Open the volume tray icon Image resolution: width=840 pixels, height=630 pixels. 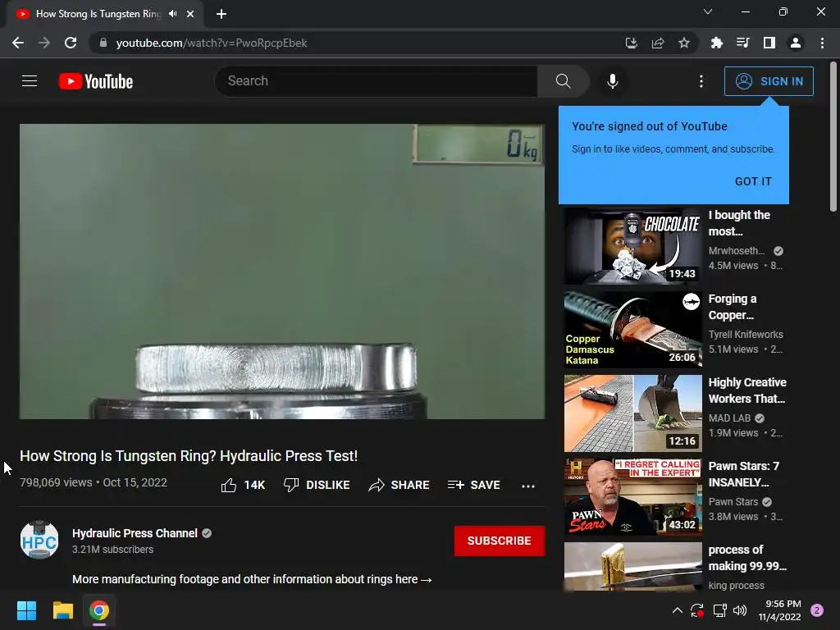[740, 610]
